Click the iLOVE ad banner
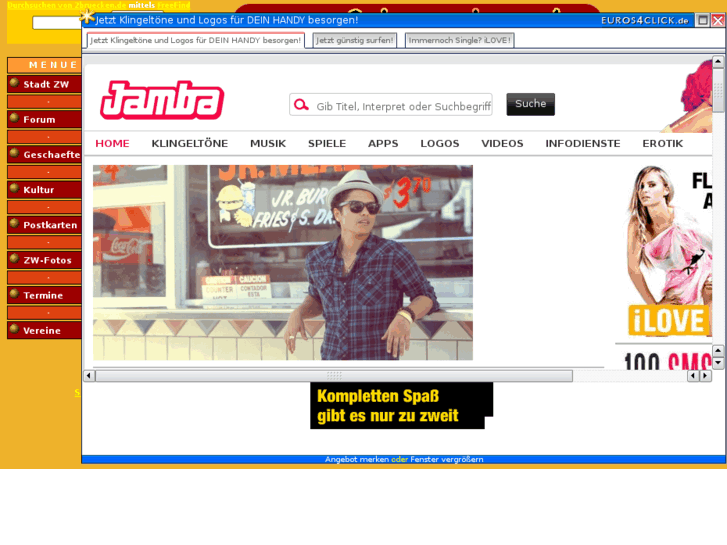This screenshot has width=727, height=545. (x=668, y=250)
